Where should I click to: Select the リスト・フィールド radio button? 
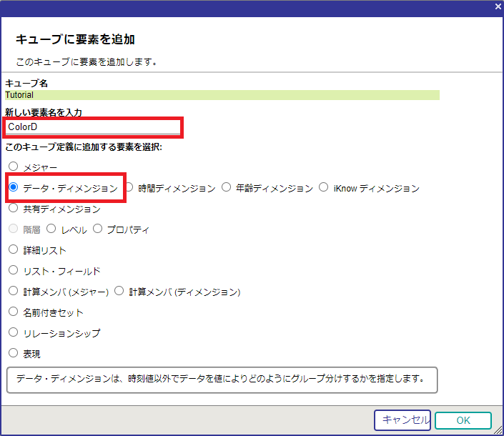click(x=14, y=271)
